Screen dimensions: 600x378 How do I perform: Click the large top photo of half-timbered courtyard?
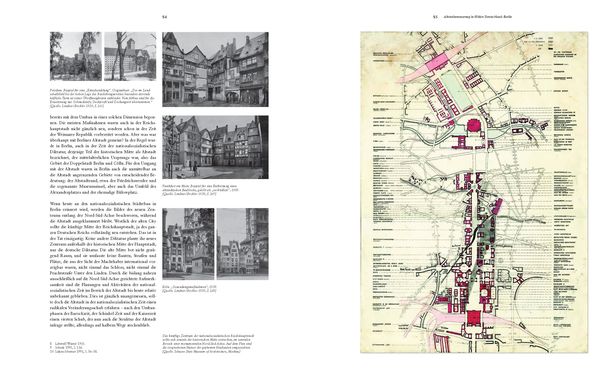[x=215, y=69]
